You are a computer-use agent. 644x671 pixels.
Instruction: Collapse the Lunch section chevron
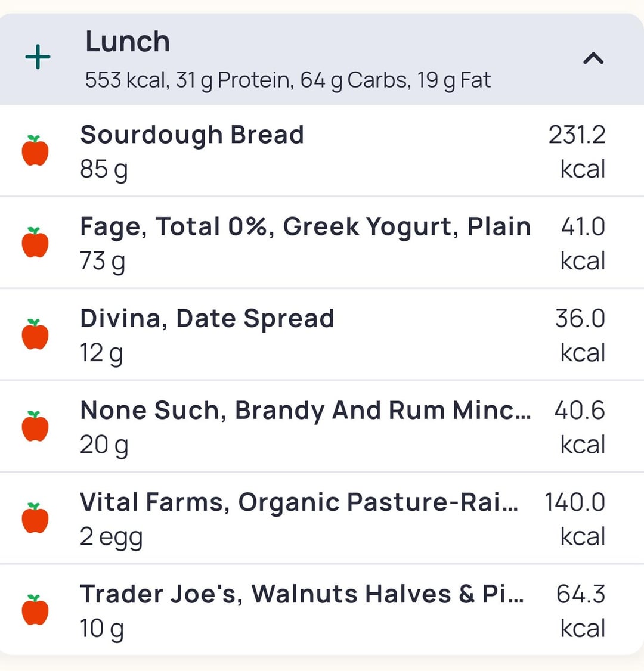click(593, 58)
